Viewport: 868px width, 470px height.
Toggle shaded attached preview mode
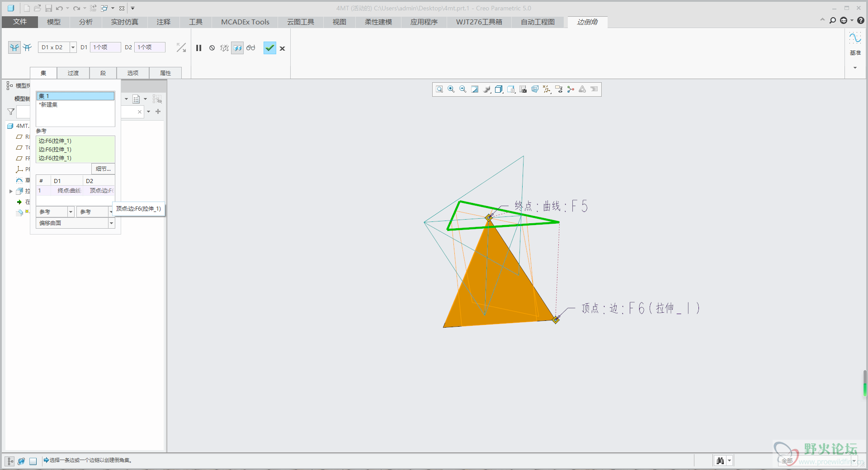point(237,48)
